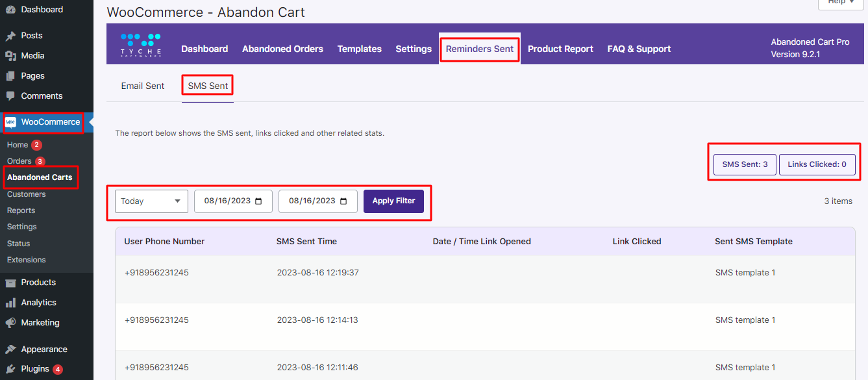
Task: Open the Product Report tab
Action: coord(560,49)
